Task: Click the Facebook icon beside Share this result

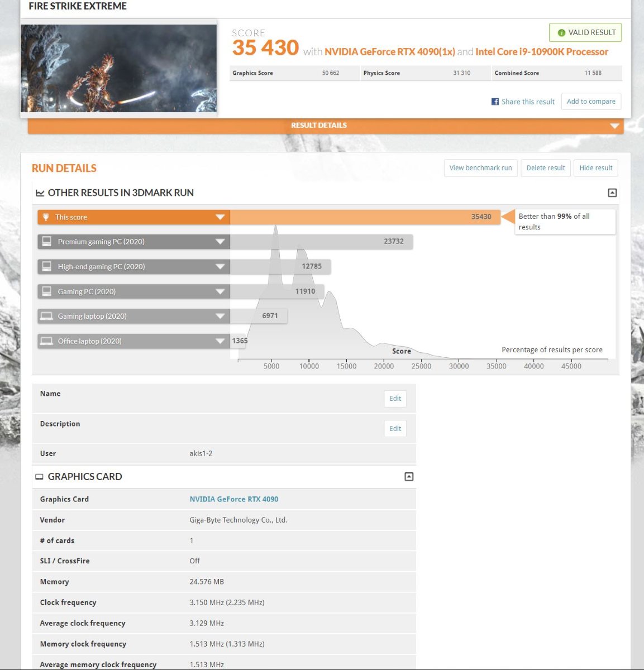Action: click(x=495, y=102)
